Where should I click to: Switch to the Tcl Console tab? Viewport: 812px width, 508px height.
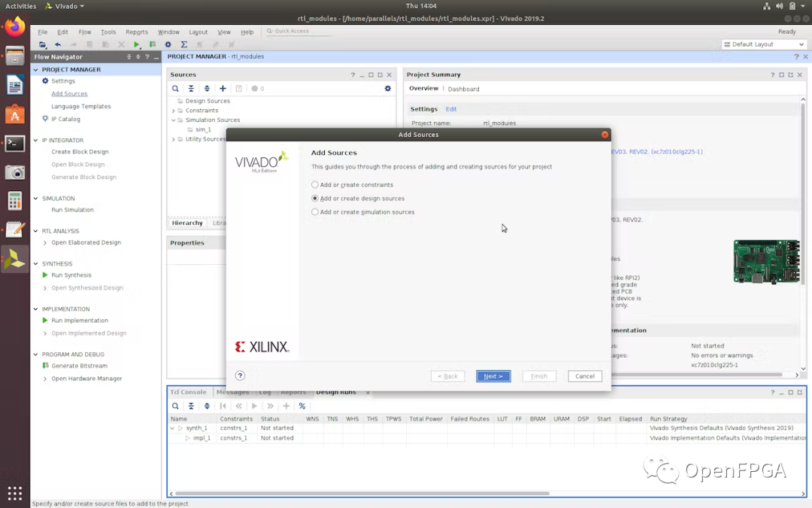188,392
